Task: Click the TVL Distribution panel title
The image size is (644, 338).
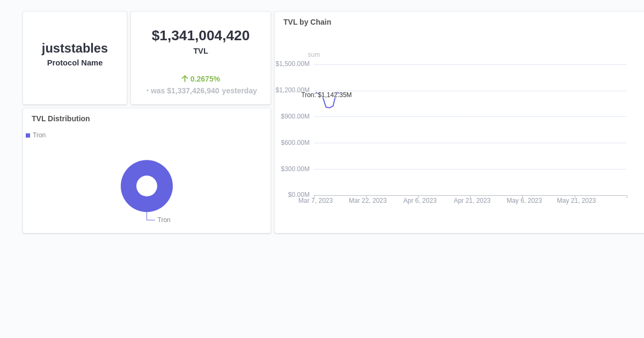Action: [x=61, y=119]
